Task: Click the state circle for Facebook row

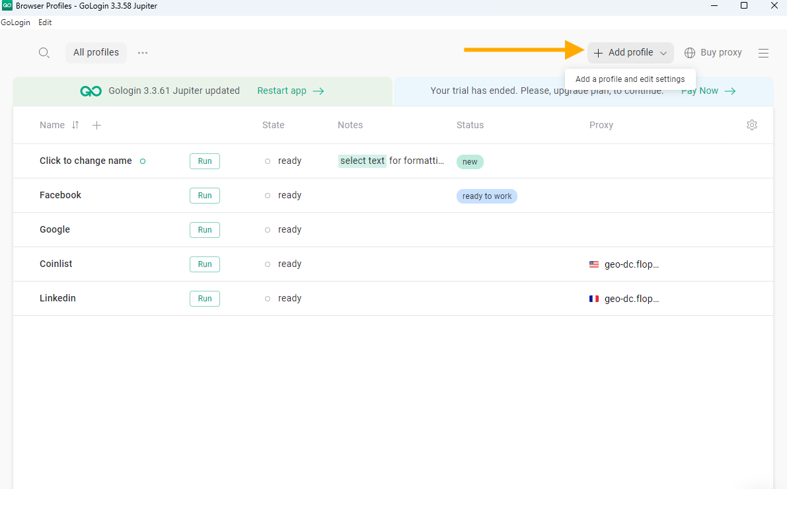Action: point(268,196)
